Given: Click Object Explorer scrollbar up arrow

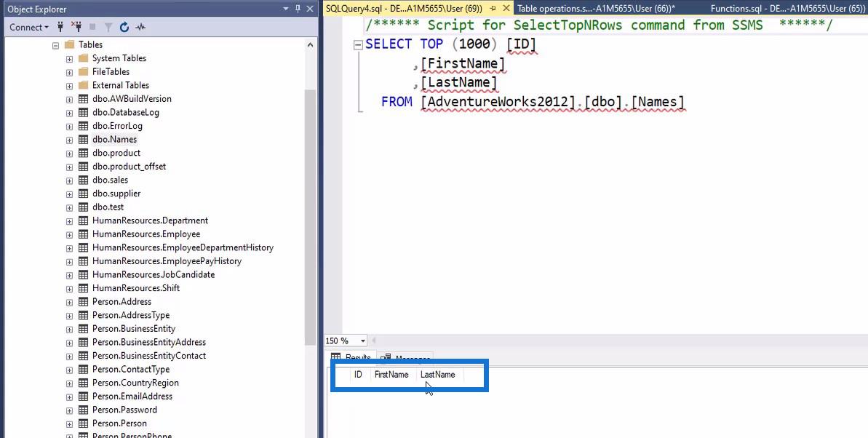Looking at the screenshot, I should 310,45.
